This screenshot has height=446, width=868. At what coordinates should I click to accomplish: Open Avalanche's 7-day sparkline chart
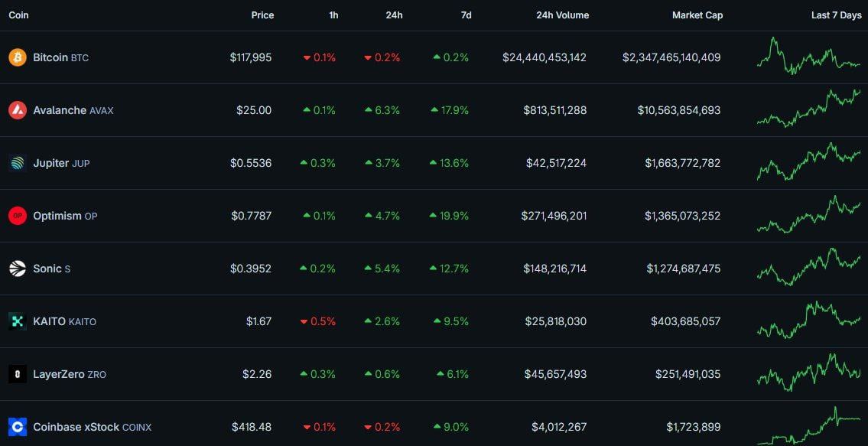[809, 108]
